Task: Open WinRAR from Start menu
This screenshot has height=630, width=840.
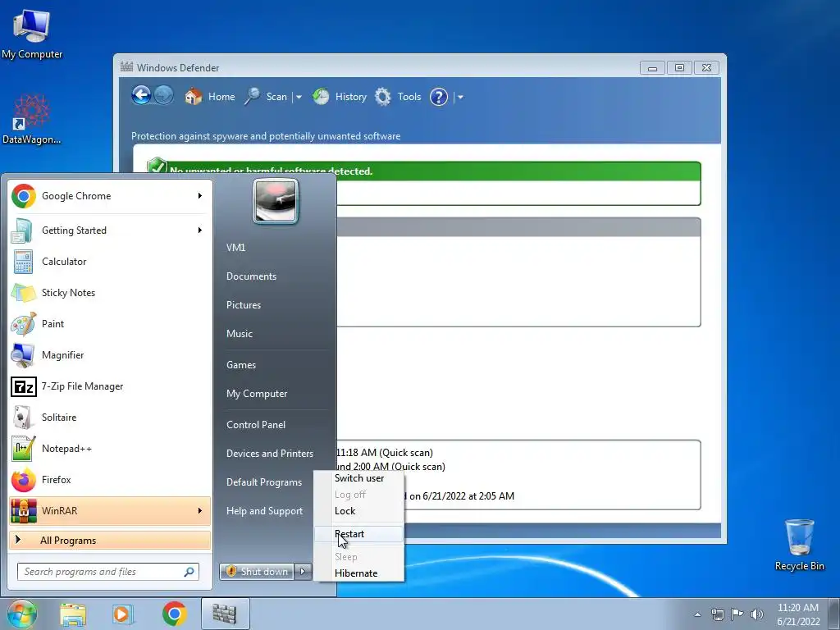Action: [x=110, y=510]
